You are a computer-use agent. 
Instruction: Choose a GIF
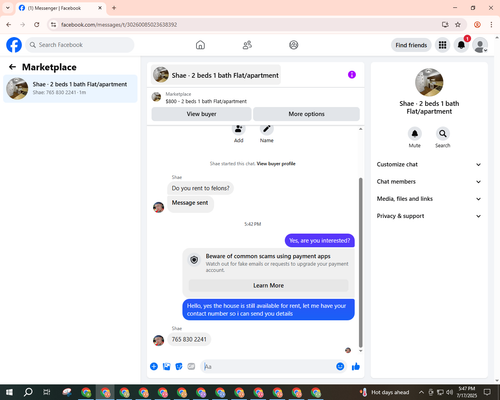pyautogui.click(x=191, y=367)
